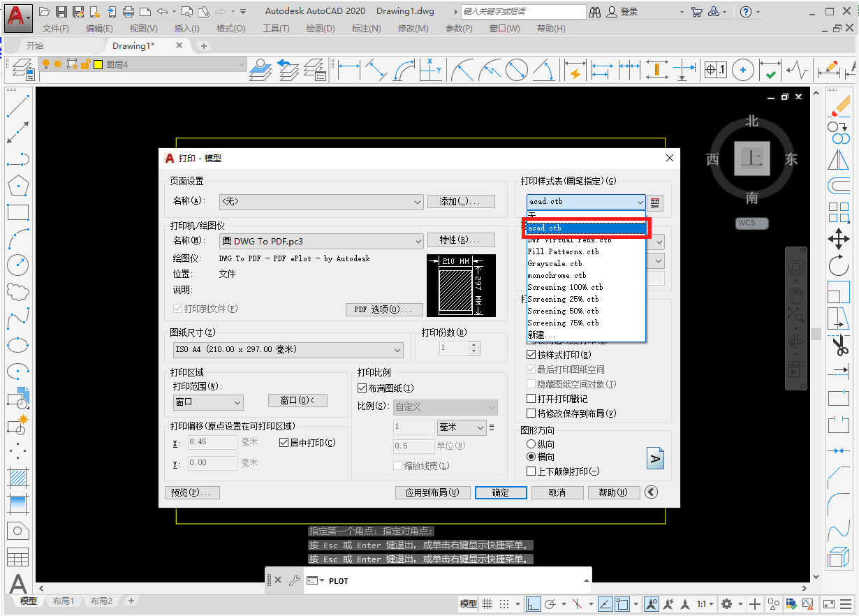Uncheck the 居中打印 checkbox
The height and width of the screenshot is (616, 859).
coord(284,442)
